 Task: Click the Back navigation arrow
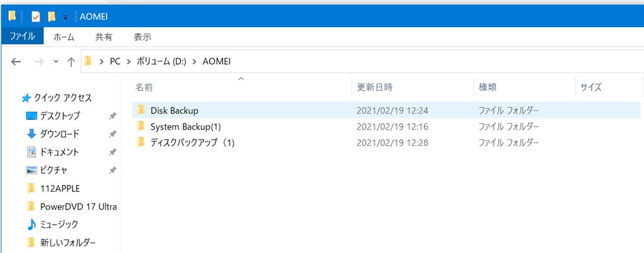click(x=16, y=62)
